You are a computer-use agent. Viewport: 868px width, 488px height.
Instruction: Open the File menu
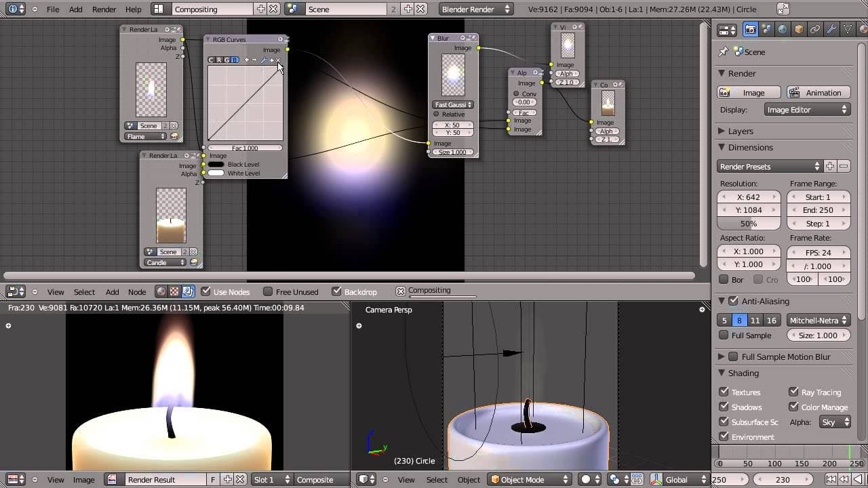52,9
